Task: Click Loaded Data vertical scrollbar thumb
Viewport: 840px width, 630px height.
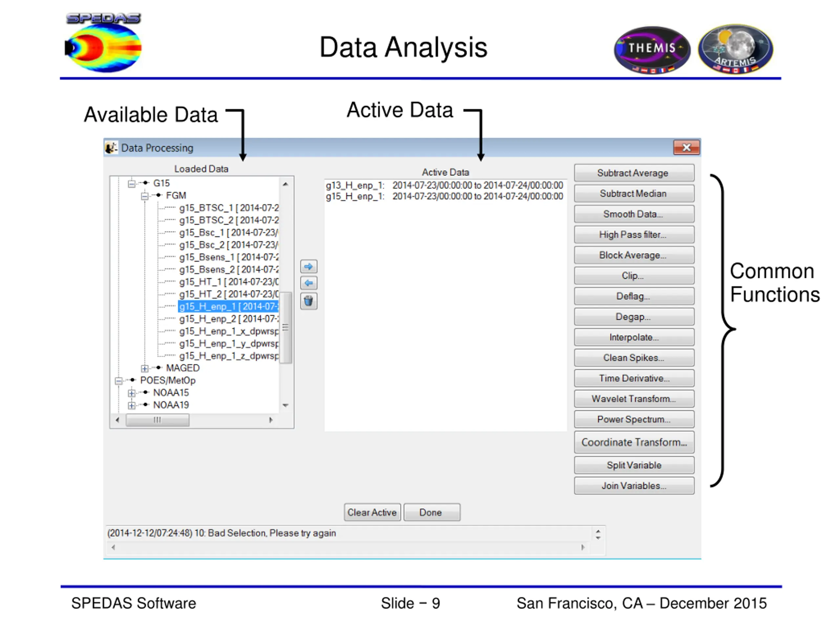Action: coord(285,328)
